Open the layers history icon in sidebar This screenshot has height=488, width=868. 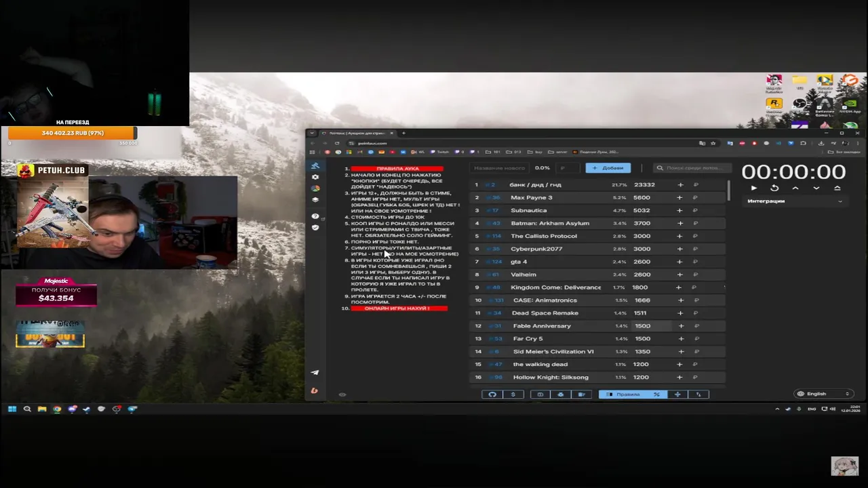click(x=315, y=200)
